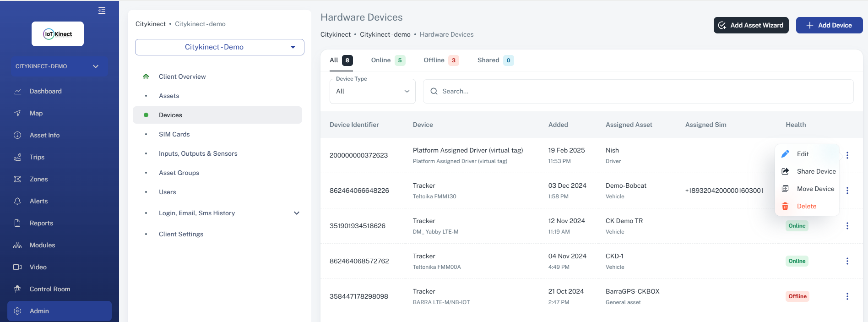Open the Device Type filter dropdown
The width and height of the screenshot is (868, 322).
(372, 91)
